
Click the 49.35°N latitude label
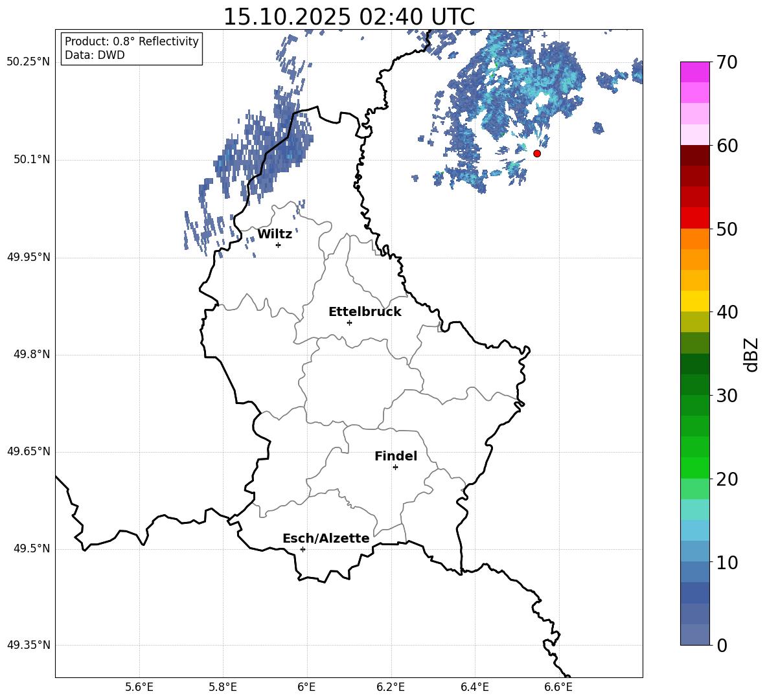coord(29,645)
